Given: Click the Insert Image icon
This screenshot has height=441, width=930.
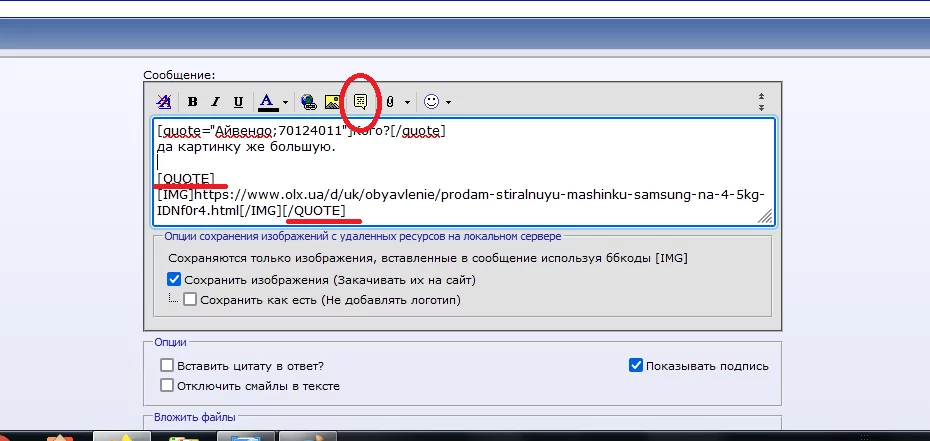Looking at the screenshot, I should point(332,102).
